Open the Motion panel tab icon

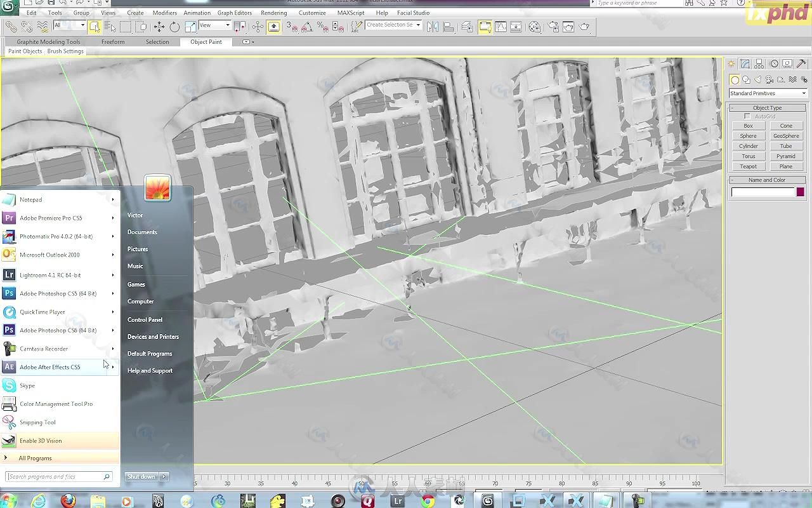(x=774, y=63)
